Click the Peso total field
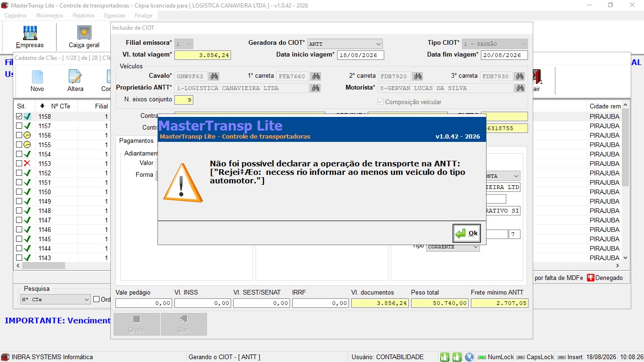The image size is (644, 362). point(440,303)
